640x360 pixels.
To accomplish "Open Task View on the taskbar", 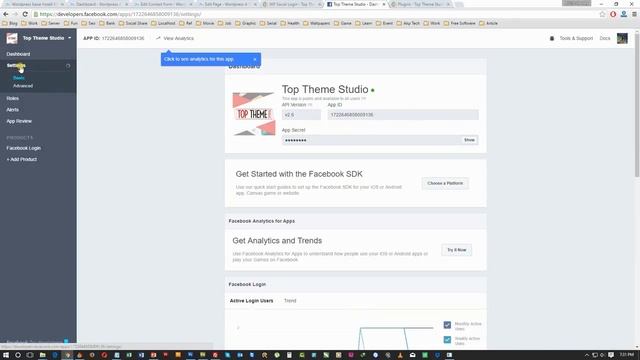I will [x=30, y=355].
